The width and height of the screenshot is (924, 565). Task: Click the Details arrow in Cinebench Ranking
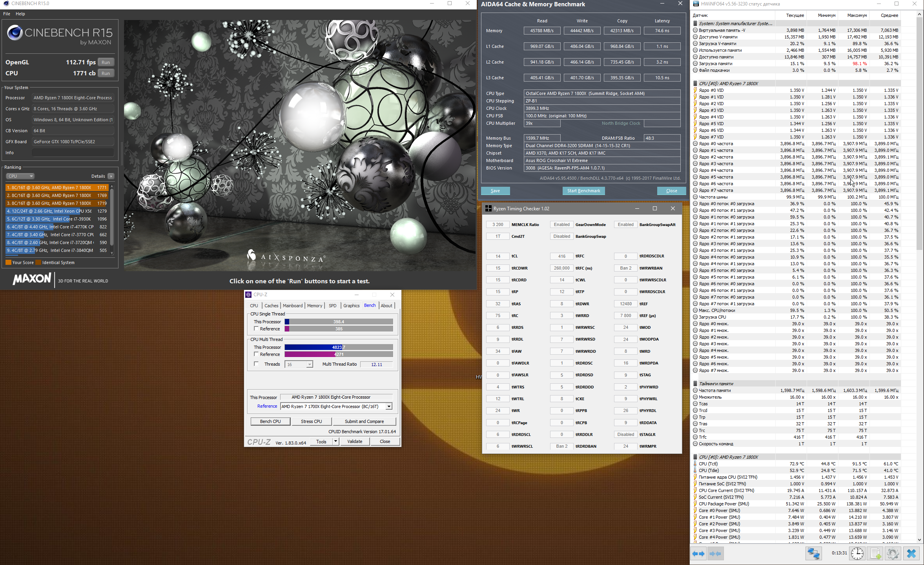point(111,176)
